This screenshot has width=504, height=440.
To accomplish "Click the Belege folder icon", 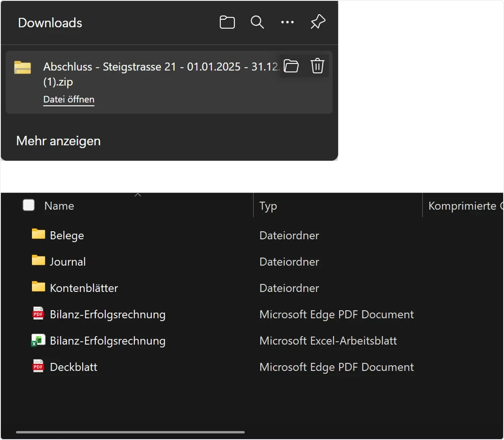I will tap(38, 234).
